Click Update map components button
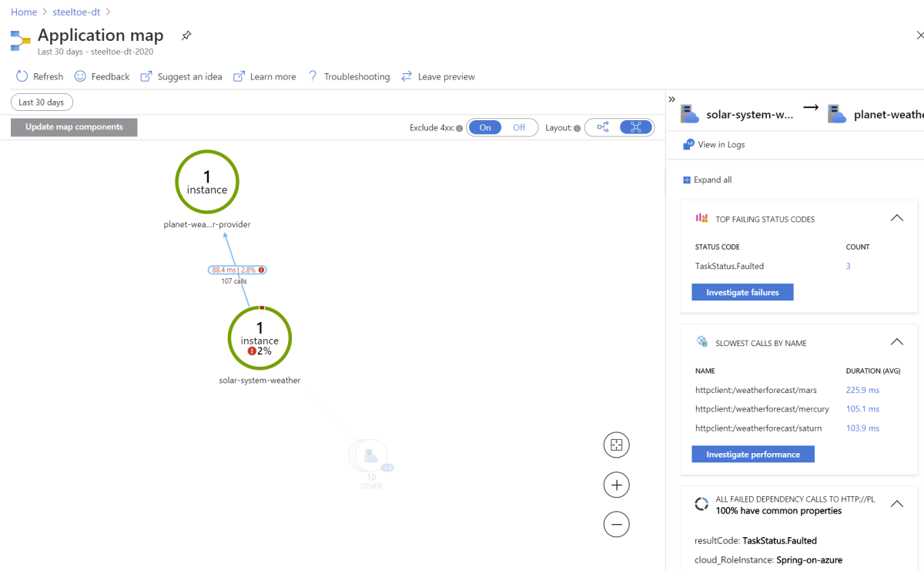Viewport: 924px width, 571px height. 74,127
